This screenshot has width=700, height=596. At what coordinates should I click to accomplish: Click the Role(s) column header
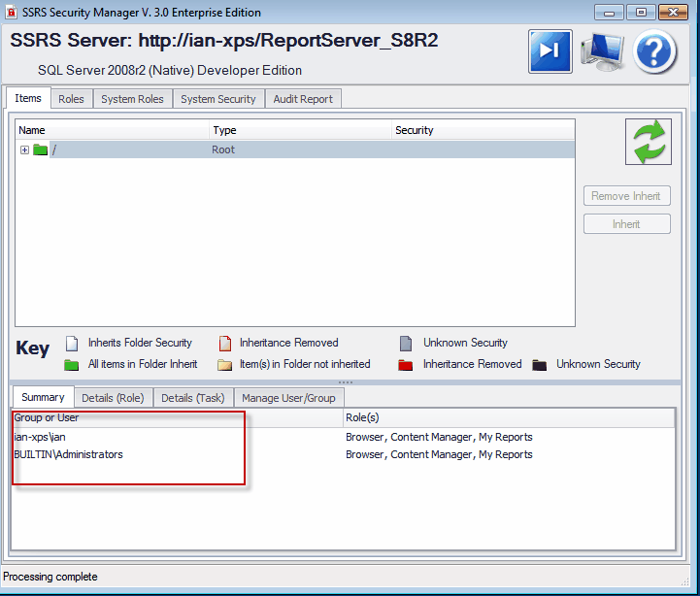[x=509, y=417]
